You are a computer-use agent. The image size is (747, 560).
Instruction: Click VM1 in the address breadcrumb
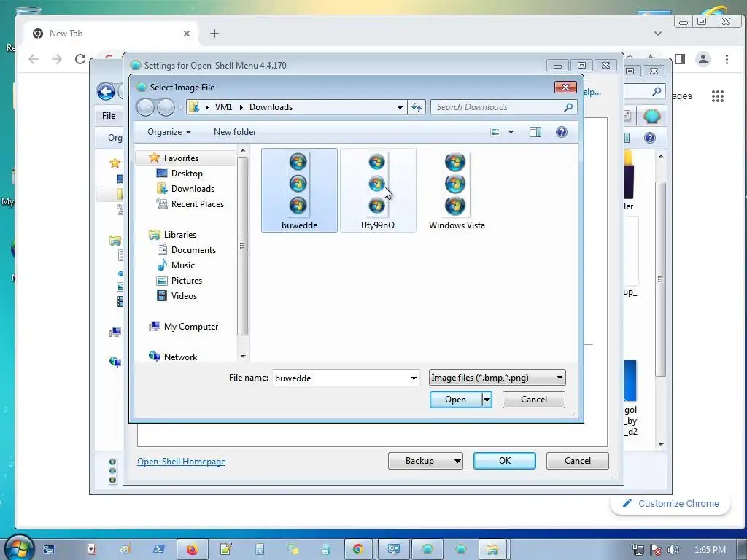223,107
